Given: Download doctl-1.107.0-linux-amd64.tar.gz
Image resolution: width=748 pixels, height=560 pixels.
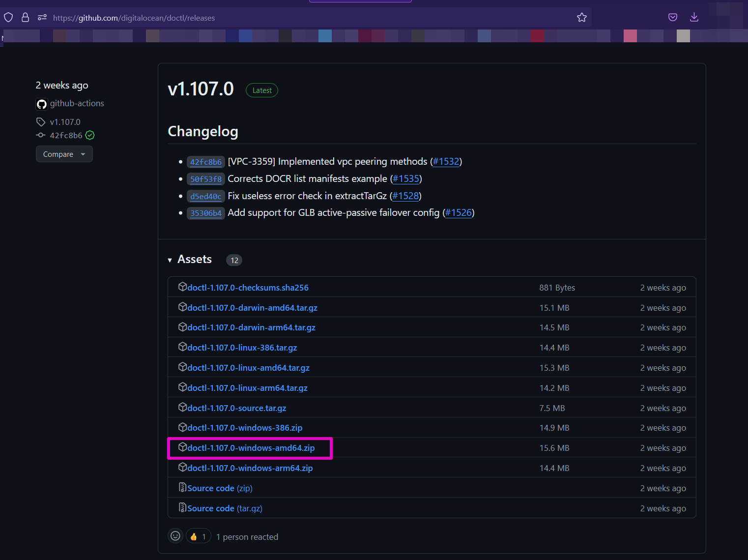Looking at the screenshot, I should coord(248,368).
